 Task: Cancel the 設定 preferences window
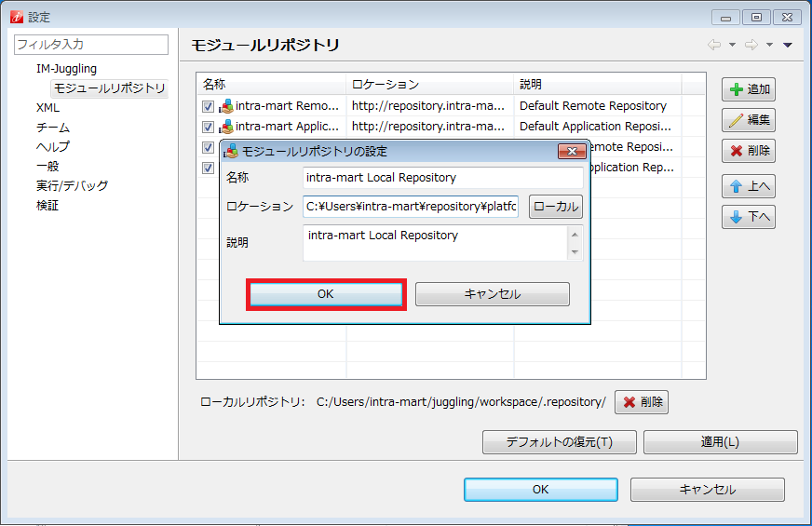tap(708, 490)
